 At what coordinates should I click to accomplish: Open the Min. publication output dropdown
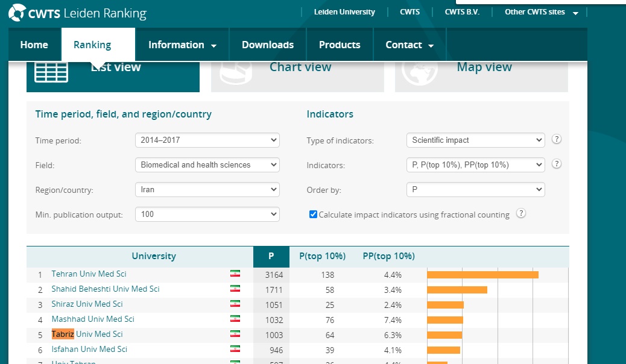pyautogui.click(x=207, y=214)
